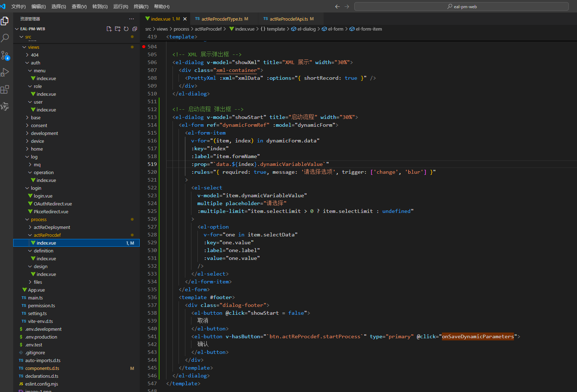Collapse all folders in explorer
This screenshot has width=577, height=392.
[135, 29]
